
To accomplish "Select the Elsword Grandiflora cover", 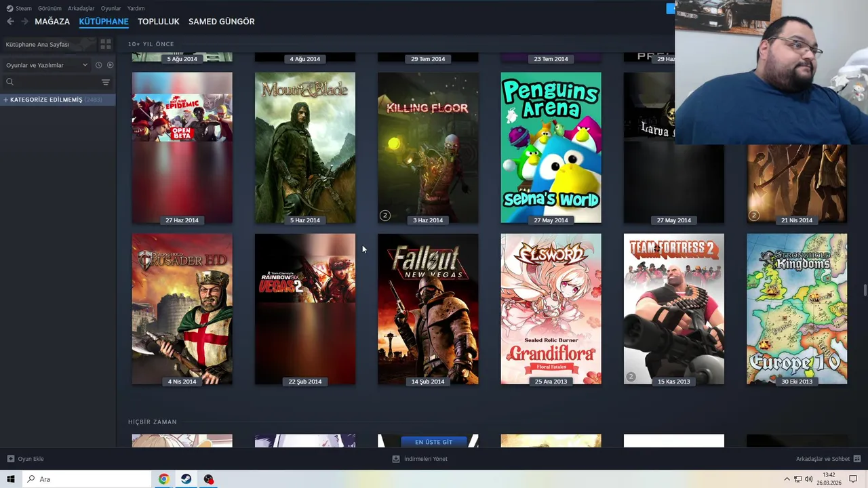I will coord(551,309).
